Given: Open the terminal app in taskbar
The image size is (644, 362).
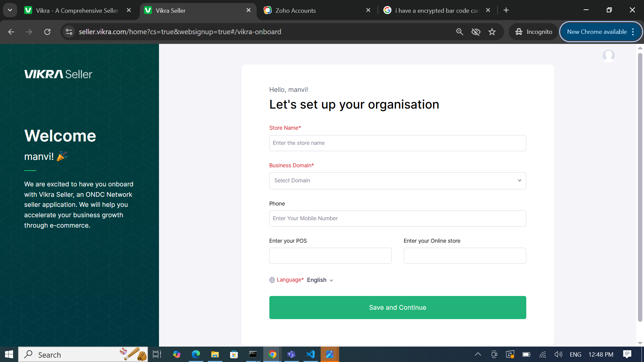Looking at the screenshot, I should pos(253,354).
